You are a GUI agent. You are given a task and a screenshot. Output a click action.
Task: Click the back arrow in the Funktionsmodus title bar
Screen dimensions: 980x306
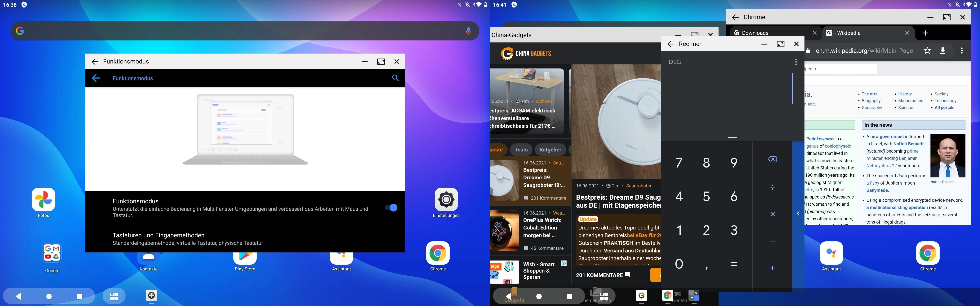(x=95, y=62)
